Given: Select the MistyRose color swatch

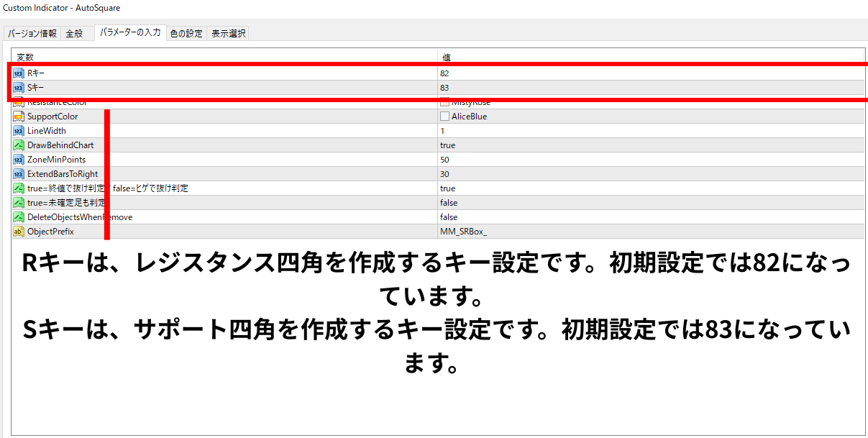Looking at the screenshot, I should (x=444, y=102).
